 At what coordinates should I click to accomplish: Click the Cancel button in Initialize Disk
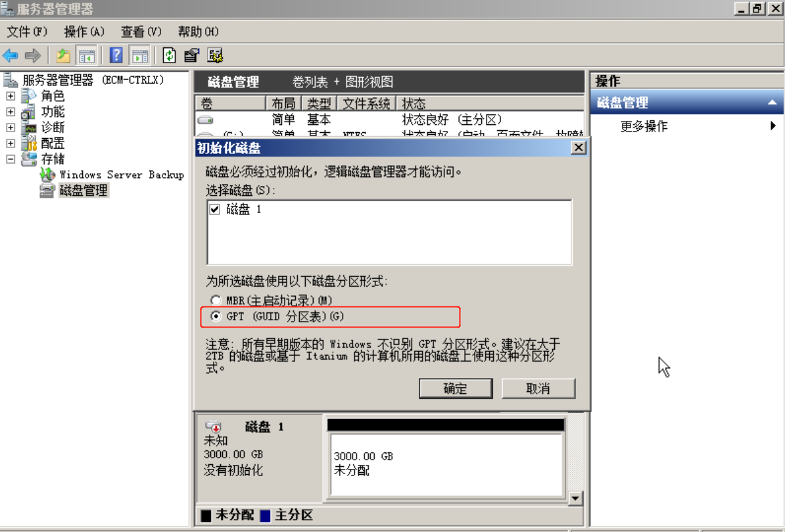tap(538, 389)
